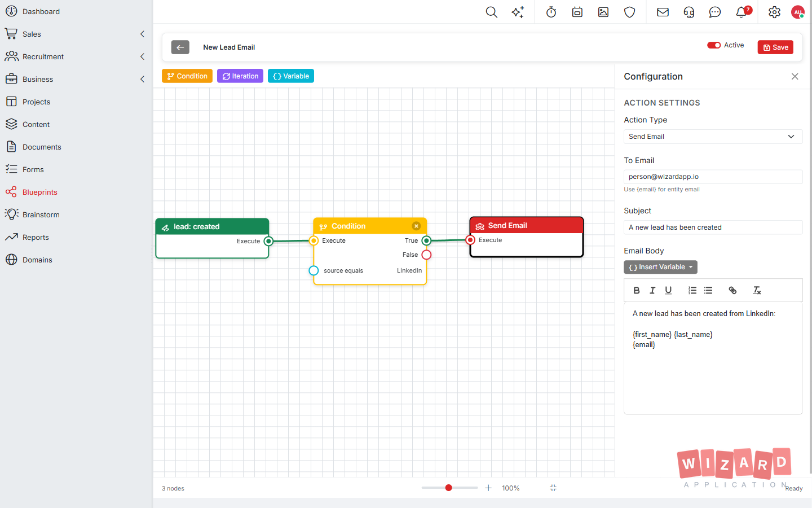Open the calendar icon in top bar
Image resolution: width=812 pixels, height=508 pixels.
577,12
